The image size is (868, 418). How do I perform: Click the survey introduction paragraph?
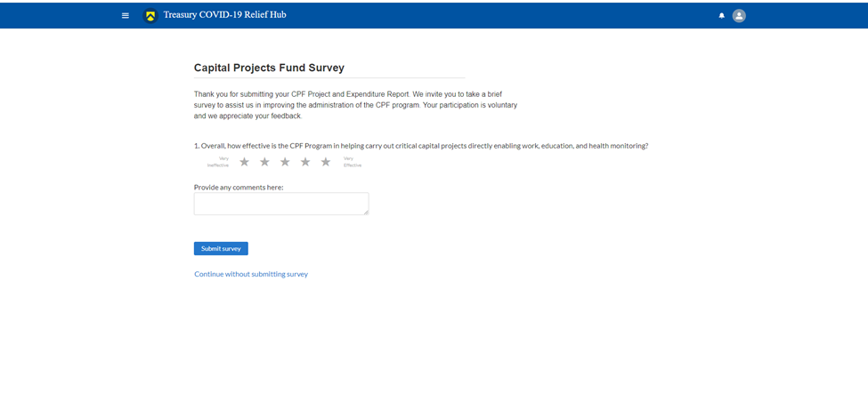[x=355, y=105]
